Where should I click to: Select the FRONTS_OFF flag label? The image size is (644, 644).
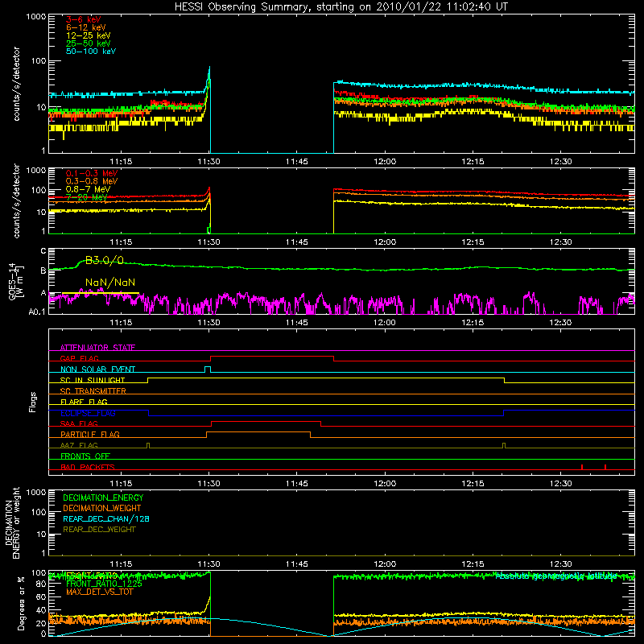85,456
